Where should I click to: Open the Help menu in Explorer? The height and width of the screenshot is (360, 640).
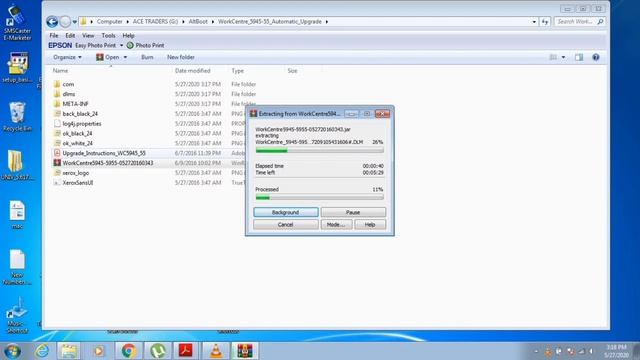click(x=128, y=36)
